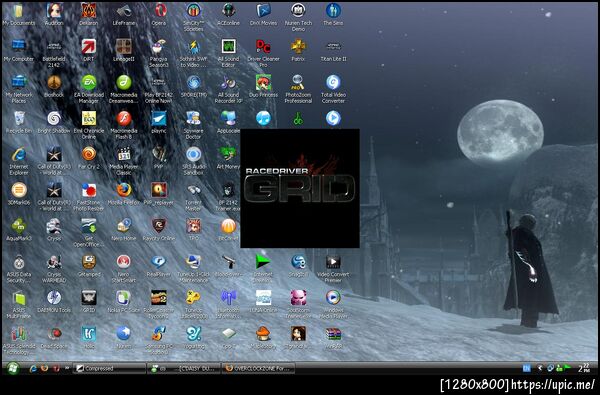Image resolution: width=600 pixels, height=395 pixels.
Task: Open the Nokia PC Suite icon
Action: click(x=124, y=302)
